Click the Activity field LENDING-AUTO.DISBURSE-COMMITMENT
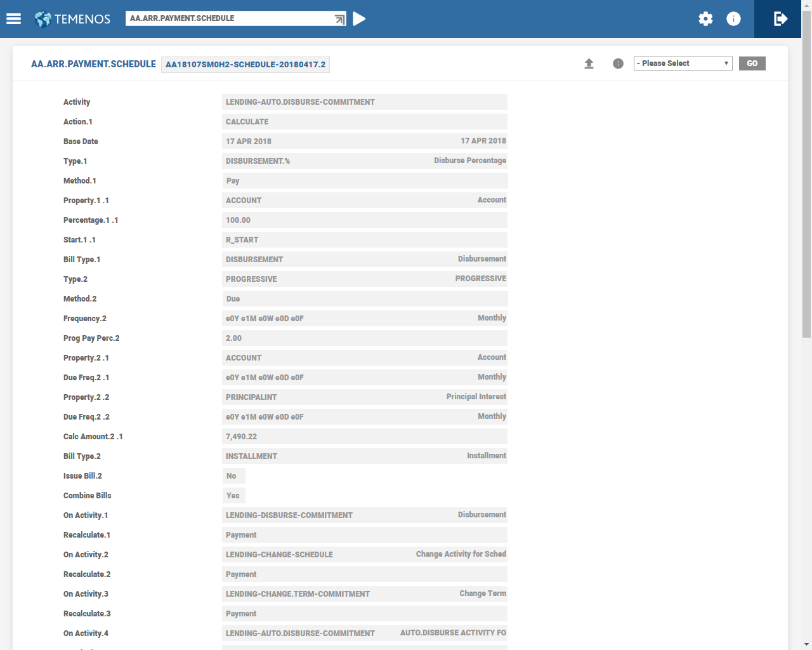The height and width of the screenshot is (650, 812). (364, 102)
